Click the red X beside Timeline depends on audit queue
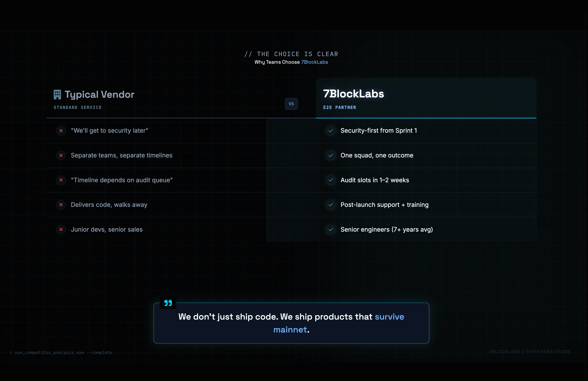588x381 pixels. click(61, 180)
